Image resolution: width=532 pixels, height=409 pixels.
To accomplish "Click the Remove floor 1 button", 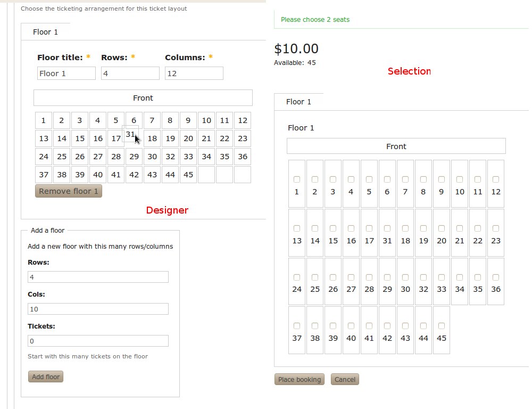I will tap(69, 191).
